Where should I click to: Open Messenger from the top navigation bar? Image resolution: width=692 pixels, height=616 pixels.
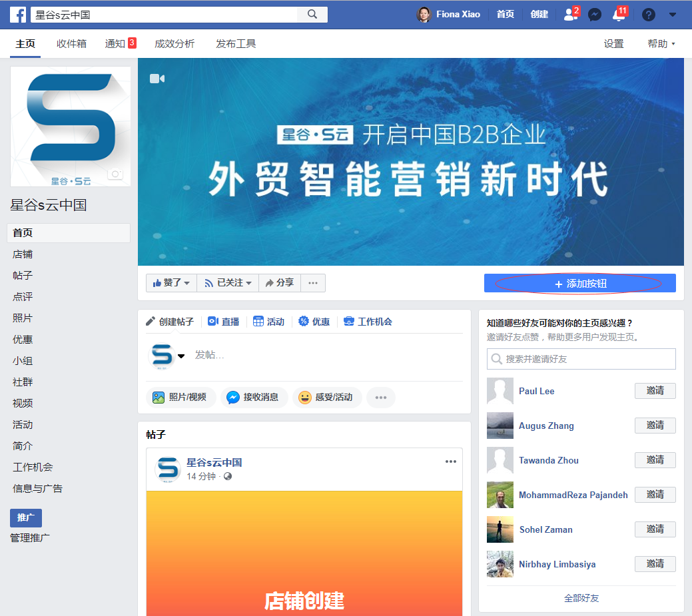tap(594, 14)
